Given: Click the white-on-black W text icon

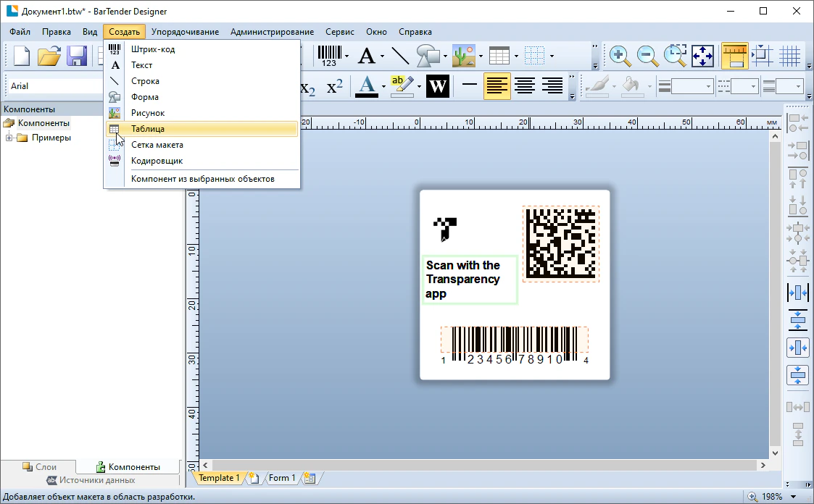Looking at the screenshot, I should (x=437, y=86).
